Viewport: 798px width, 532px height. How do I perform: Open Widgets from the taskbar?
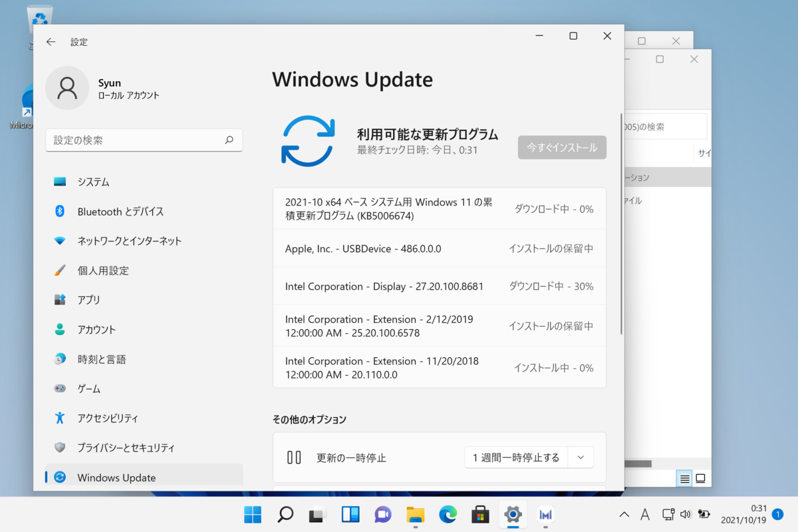coord(350,514)
